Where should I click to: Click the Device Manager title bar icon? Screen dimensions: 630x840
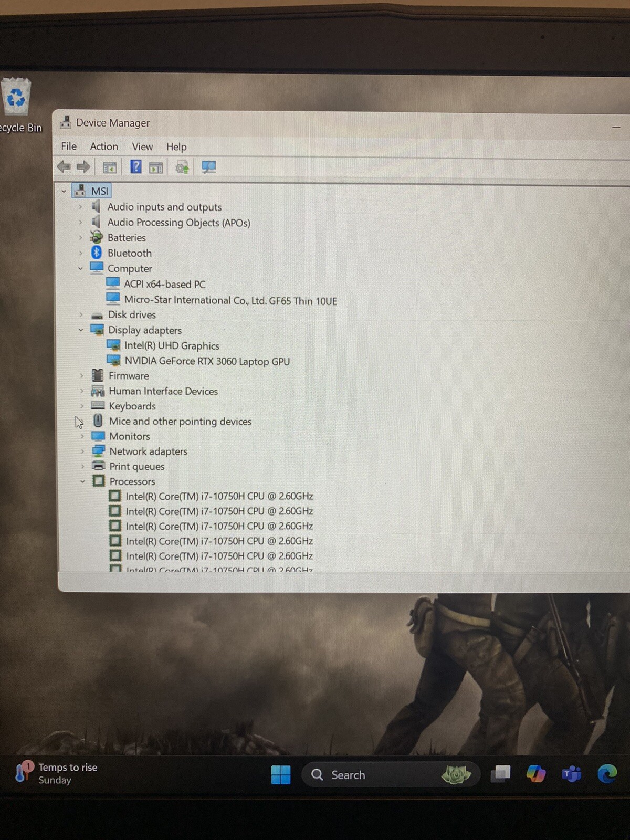pos(65,122)
